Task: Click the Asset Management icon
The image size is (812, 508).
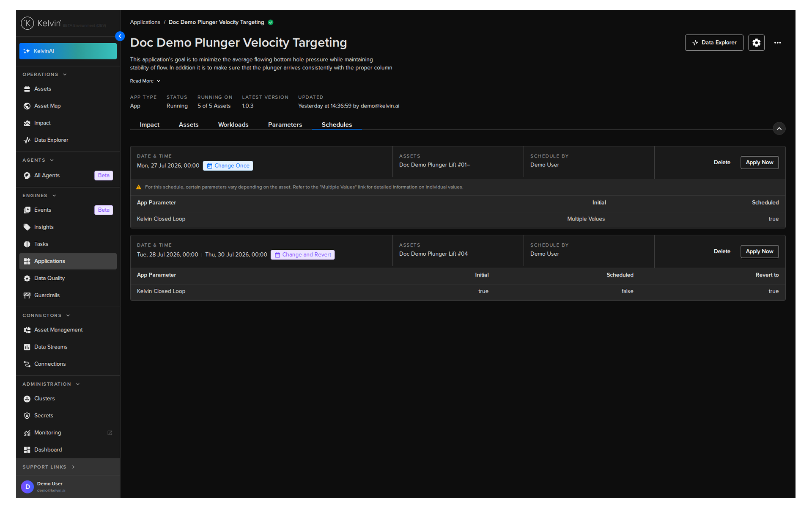Action: tap(27, 330)
